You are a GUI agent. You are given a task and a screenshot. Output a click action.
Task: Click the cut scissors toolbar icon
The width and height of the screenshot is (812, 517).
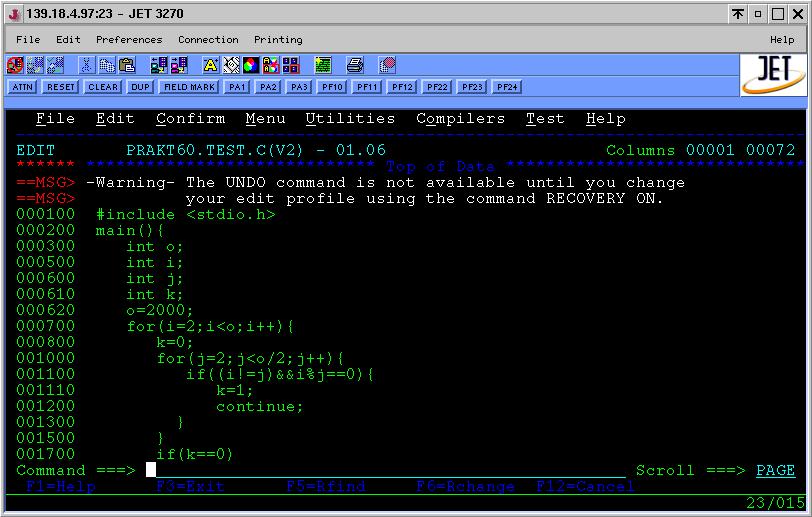[x=87, y=65]
